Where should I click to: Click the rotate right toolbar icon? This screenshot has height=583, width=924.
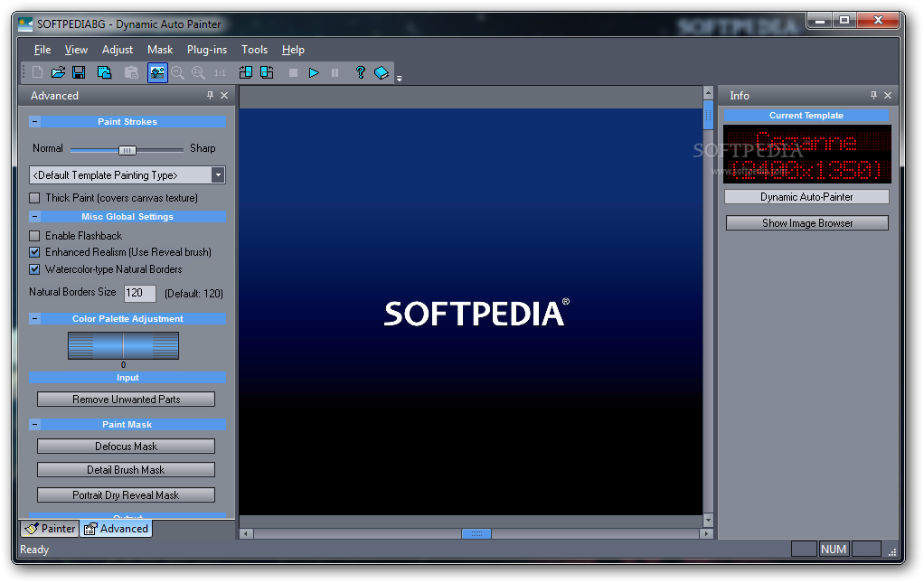click(x=267, y=72)
